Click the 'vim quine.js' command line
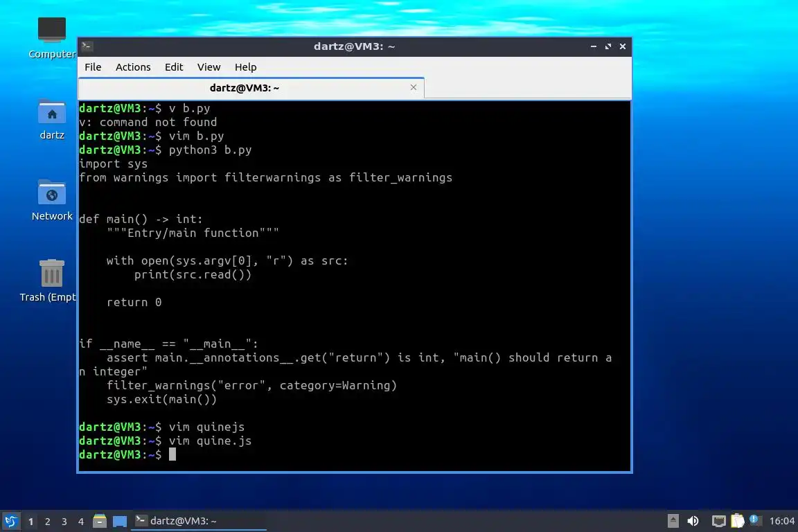Image resolution: width=798 pixels, height=532 pixels. [x=210, y=441]
